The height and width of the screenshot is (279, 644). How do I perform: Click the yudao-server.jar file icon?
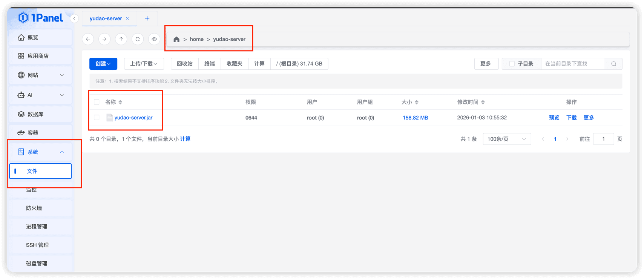(109, 118)
